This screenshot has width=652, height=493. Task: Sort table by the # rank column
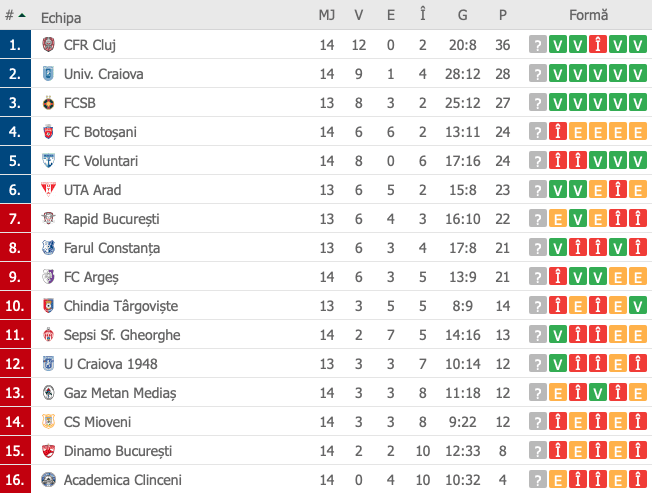(15, 16)
